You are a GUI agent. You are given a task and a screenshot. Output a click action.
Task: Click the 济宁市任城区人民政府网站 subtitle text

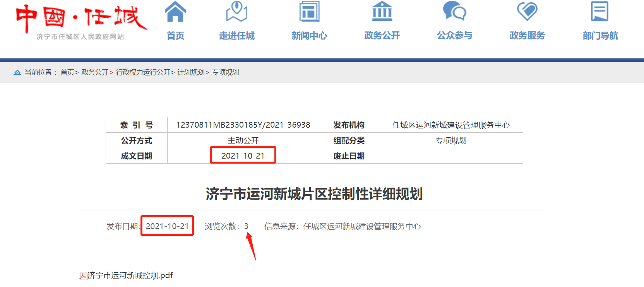tap(80, 37)
